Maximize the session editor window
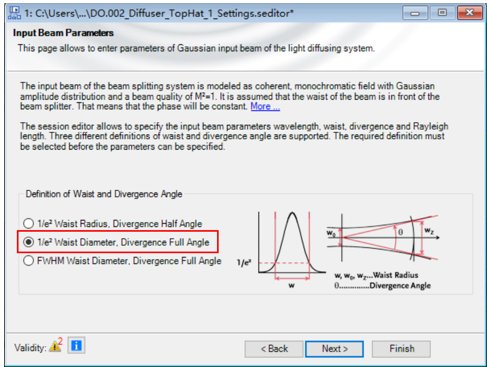This screenshot has width=487, height=367. coord(442,13)
